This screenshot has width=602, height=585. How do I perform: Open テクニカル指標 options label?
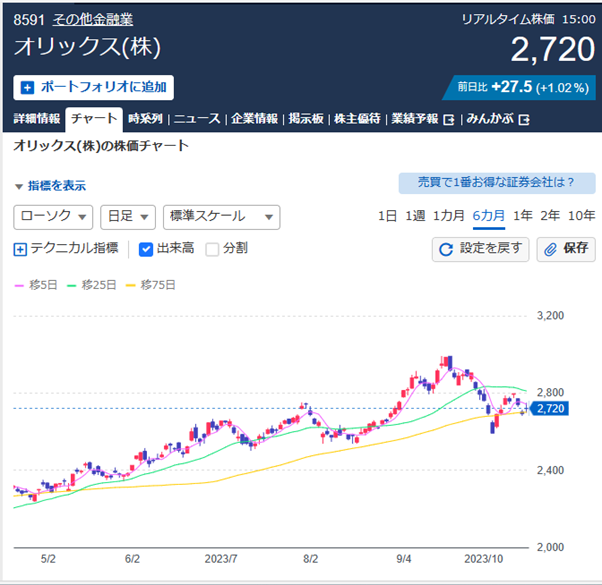tap(74, 248)
